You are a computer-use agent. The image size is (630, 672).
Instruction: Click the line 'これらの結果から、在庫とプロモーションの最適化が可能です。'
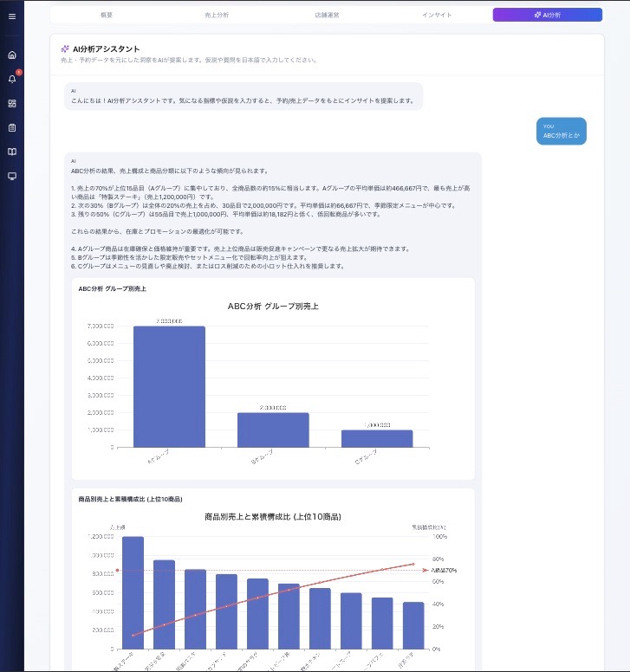click(x=158, y=231)
